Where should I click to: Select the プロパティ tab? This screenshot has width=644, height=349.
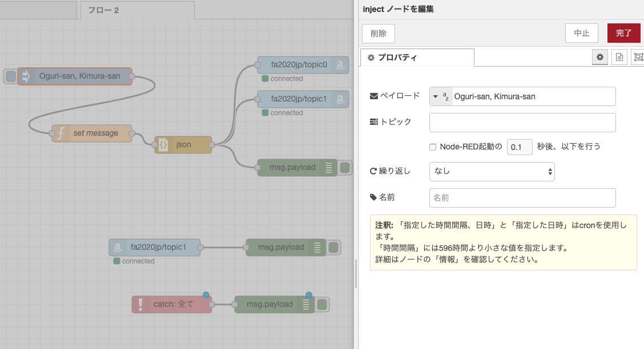(x=417, y=58)
